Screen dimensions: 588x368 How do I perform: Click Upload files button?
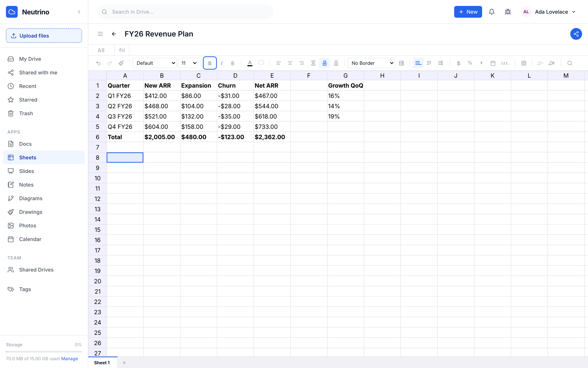coord(44,36)
